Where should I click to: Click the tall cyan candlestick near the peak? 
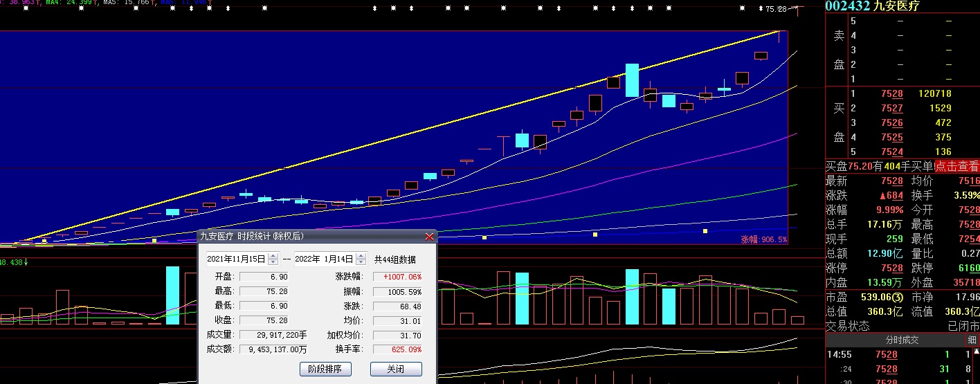(x=632, y=80)
